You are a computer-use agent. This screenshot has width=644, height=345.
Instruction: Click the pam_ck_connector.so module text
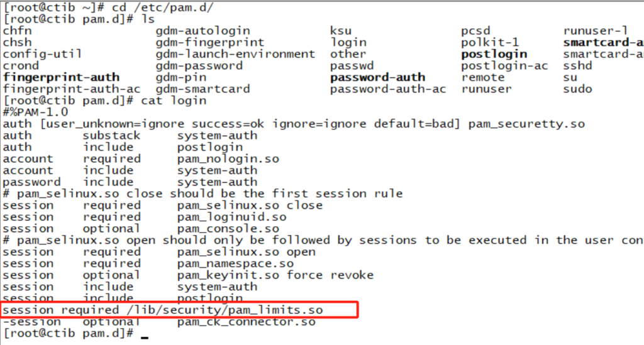[246, 322]
